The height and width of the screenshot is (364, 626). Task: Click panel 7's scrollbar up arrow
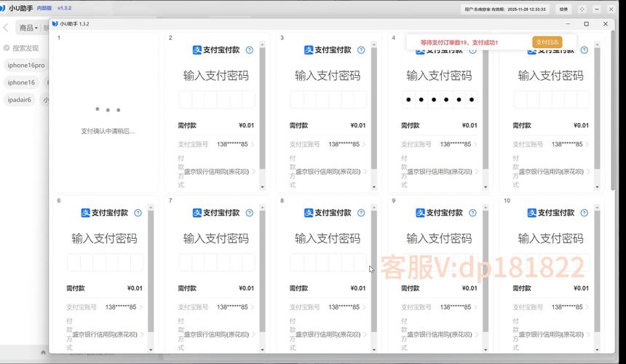point(262,207)
